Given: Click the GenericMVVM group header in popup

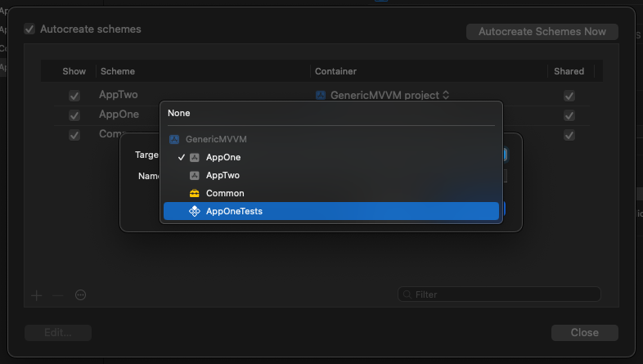Looking at the screenshot, I should coord(216,139).
